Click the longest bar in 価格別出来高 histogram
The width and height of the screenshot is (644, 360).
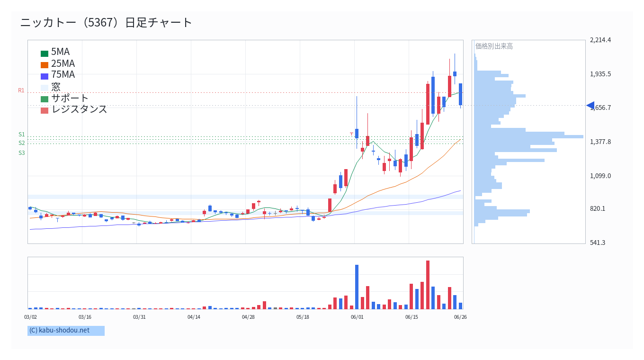(x=529, y=136)
